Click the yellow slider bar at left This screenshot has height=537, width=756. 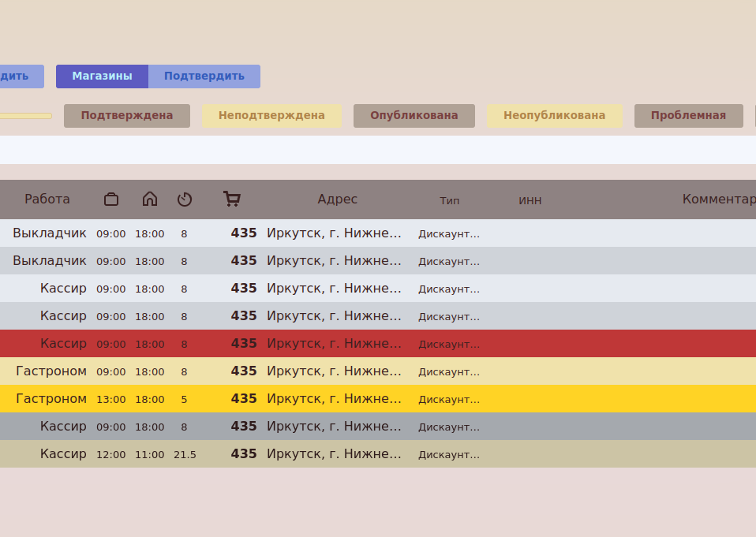pyautogui.click(x=25, y=116)
